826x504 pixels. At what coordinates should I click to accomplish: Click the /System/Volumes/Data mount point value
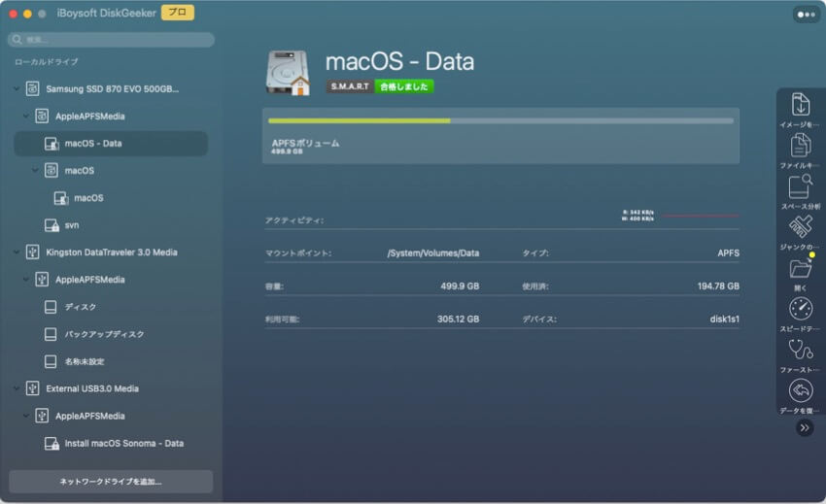pos(433,253)
